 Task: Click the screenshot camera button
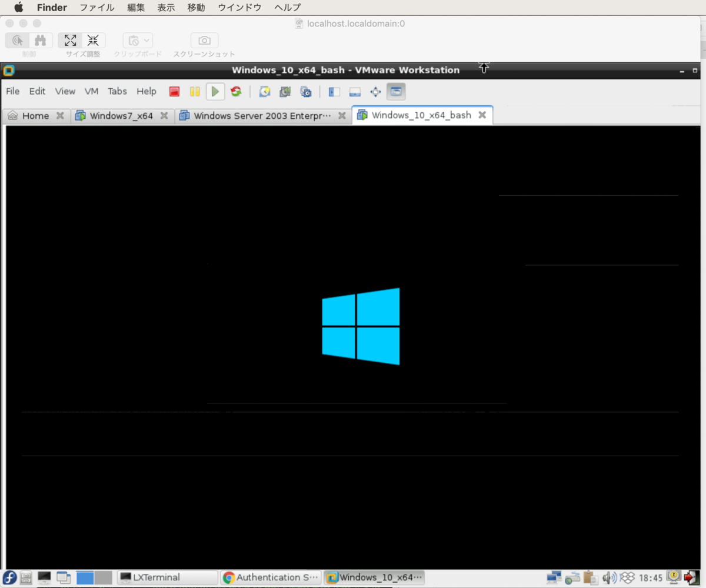click(x=204, y=41)
